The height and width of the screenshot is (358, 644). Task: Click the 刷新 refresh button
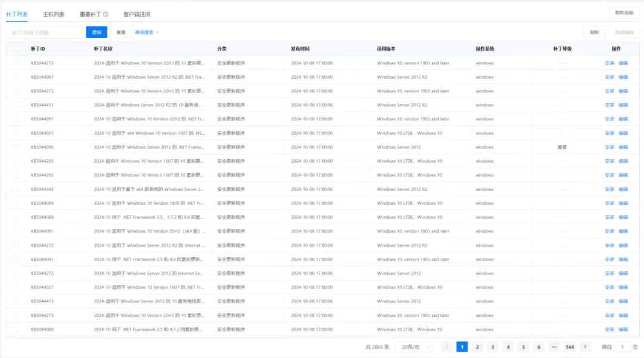click(x=595, y=32)
